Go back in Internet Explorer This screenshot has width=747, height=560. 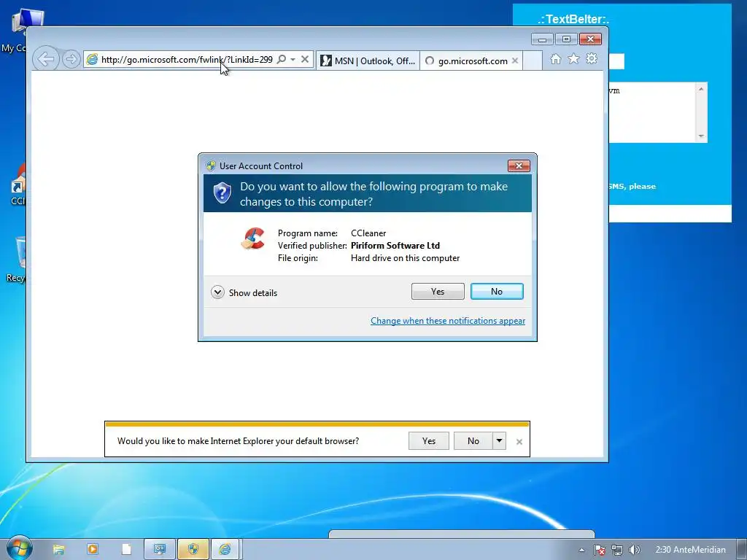[x=46, y=60]
